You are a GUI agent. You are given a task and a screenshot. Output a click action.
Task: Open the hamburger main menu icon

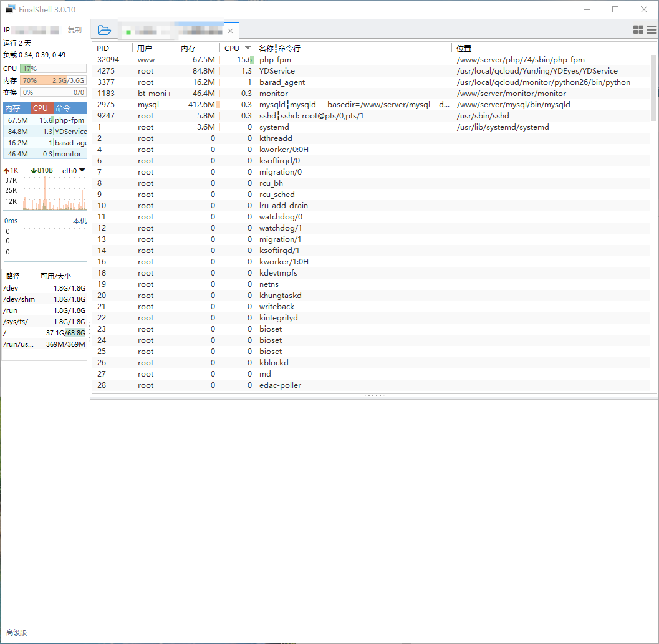pyautogui.click(x=651, y=29)
